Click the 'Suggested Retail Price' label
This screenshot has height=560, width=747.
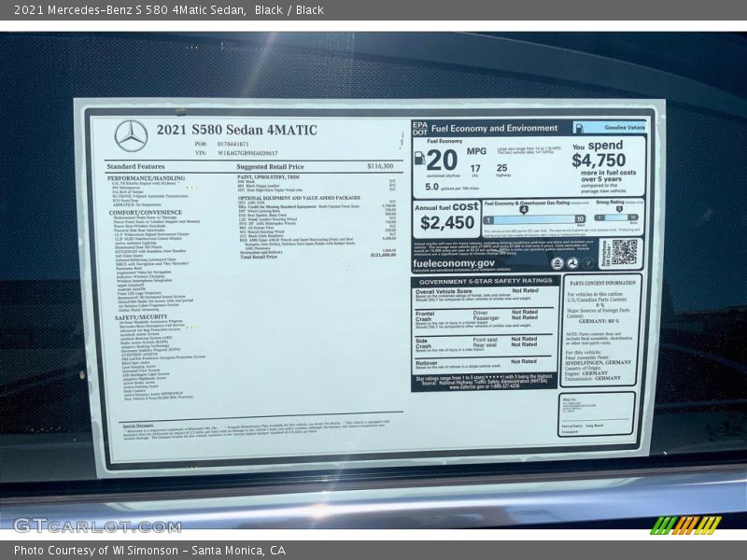tap(270, 167)
